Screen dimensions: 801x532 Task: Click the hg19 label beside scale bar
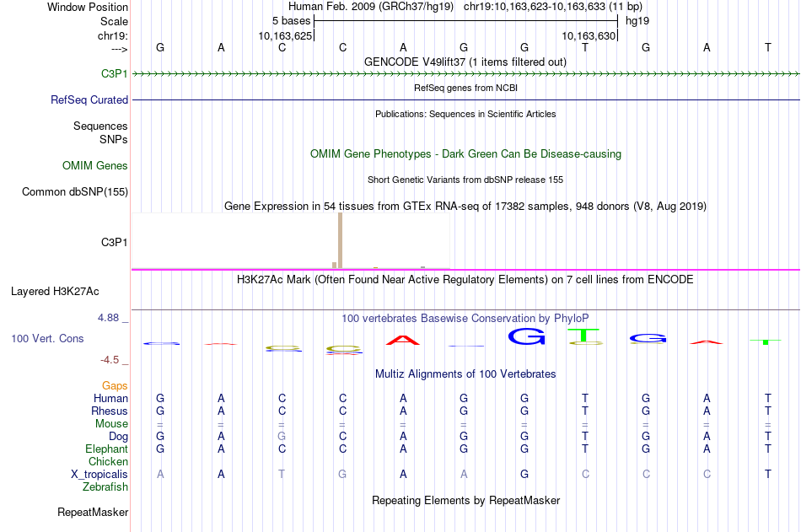point(637,21)
